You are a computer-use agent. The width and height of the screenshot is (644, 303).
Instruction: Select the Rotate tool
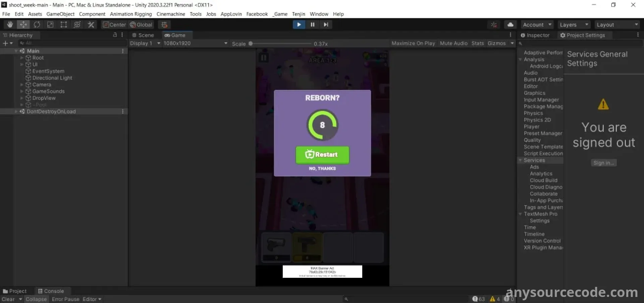[37, 25]
